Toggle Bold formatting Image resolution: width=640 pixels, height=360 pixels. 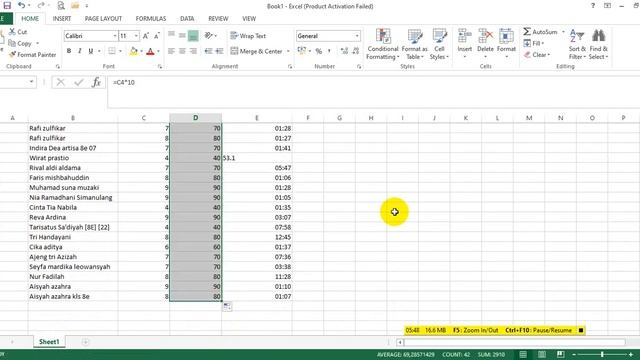pos(69,51)
